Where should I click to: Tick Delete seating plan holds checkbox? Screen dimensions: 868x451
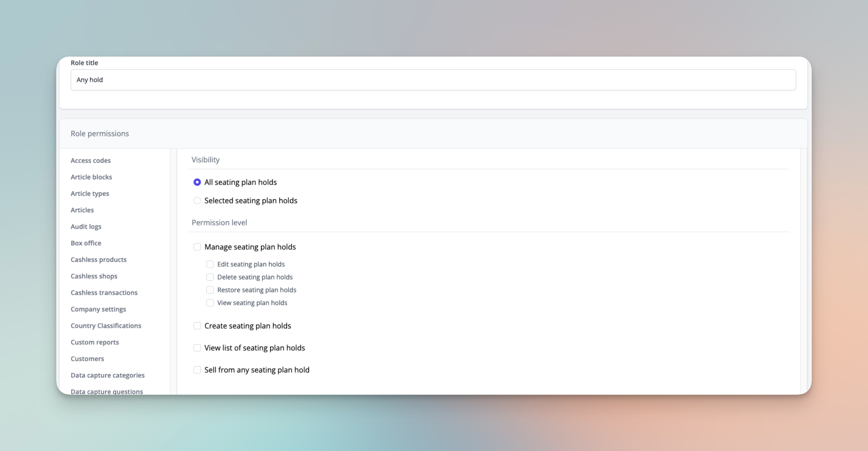pos(210,277)
